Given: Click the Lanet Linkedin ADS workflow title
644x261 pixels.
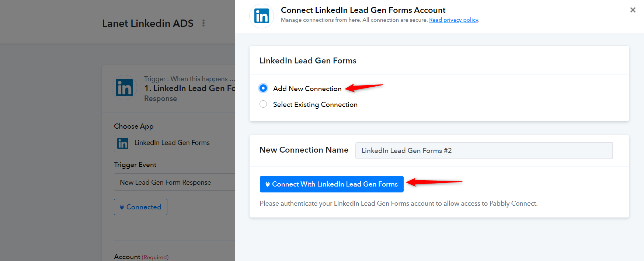Looking at the screenshot, I should point(148,23).
